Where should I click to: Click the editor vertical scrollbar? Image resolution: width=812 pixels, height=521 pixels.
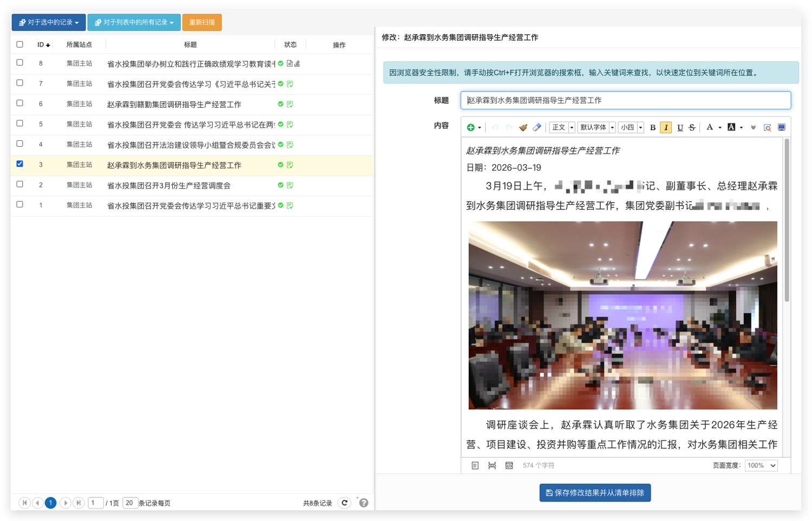[x=787, y=220]
